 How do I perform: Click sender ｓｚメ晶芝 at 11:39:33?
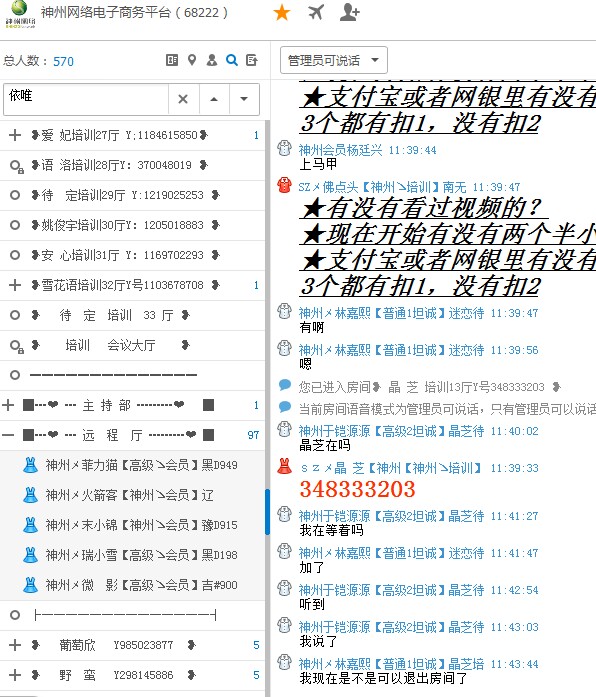(391, 468)
